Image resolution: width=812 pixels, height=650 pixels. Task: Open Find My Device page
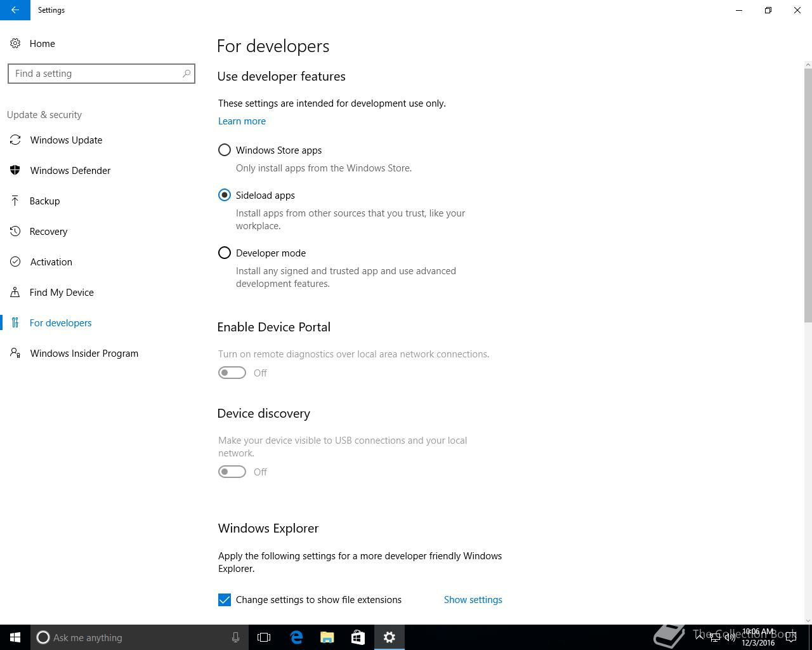click(x=101, y=292)
